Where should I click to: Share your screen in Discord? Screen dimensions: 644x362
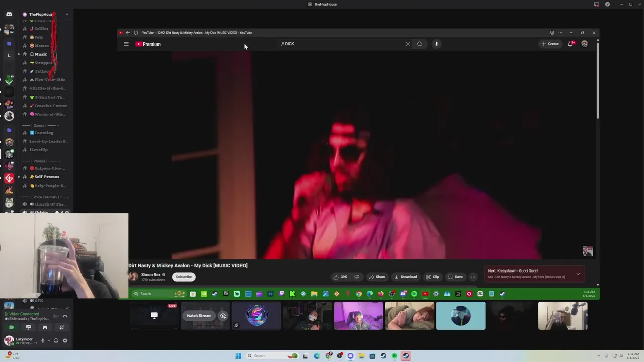coord(28,327)
